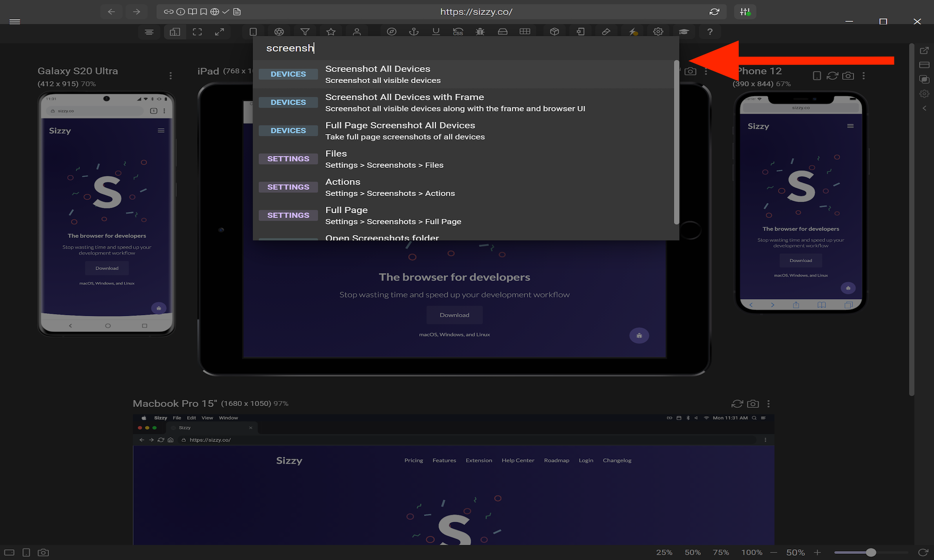The width and height of the screenshot is (934, 560).
Task: Click the command palette search field
Action: pos(466,48)
